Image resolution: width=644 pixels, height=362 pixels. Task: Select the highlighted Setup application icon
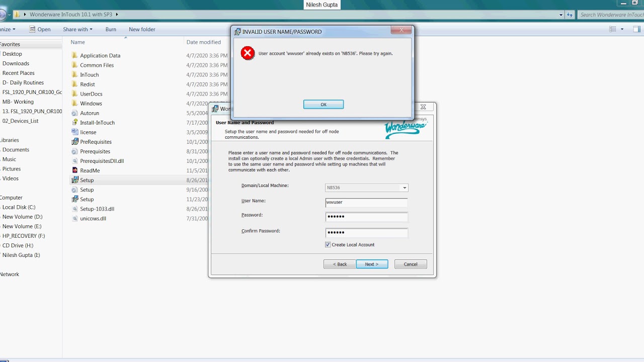74,180
